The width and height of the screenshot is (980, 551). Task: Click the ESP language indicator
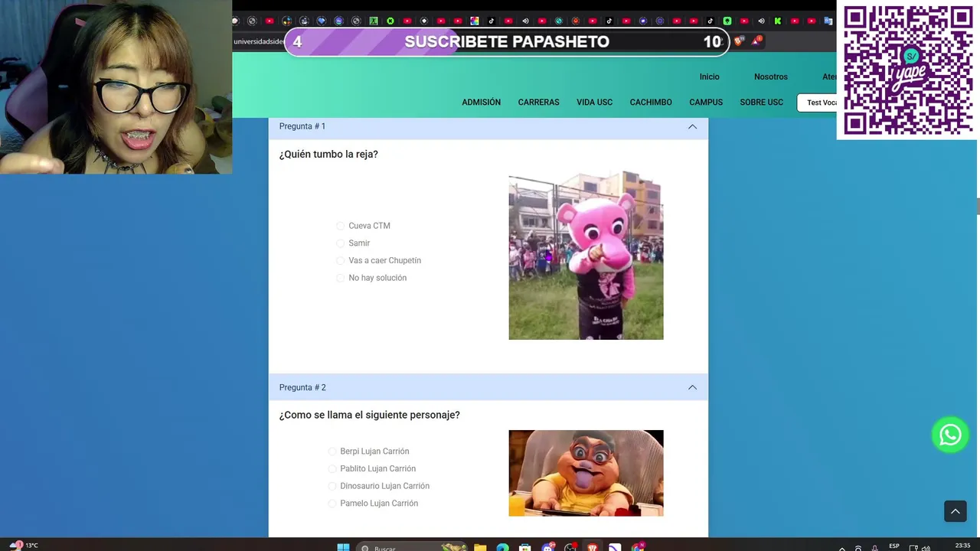[894, 546]
